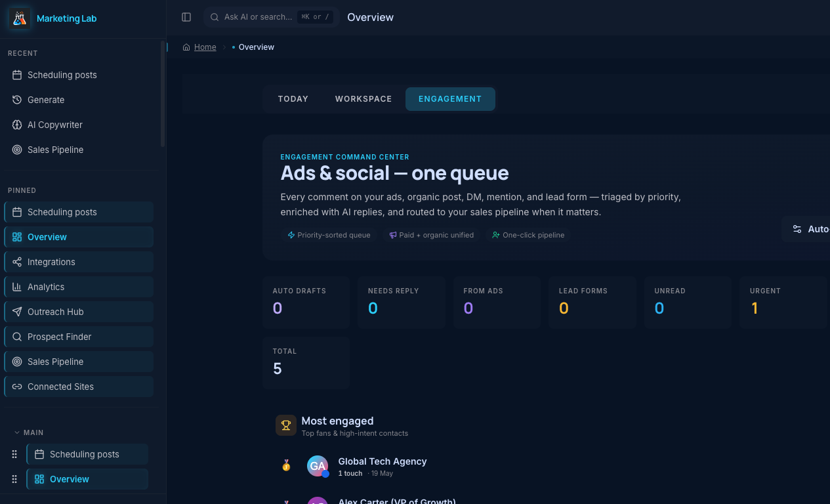Image resolution: width=830 pixels, height=504 pixels.
Task: Select the Engagement tab
Action: [x=450, y=99]
